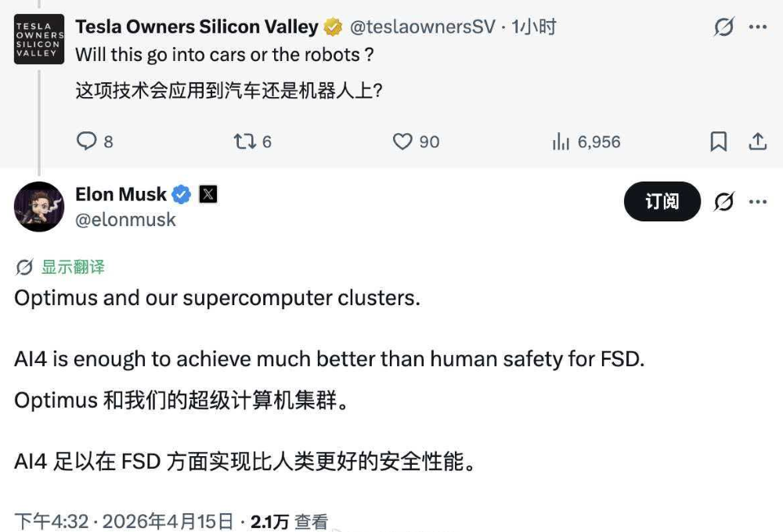This screenshot has width=783, height=532.
Task: Click the X affiliation badge beside Elon Musk
Action: (x=207, y=195)
